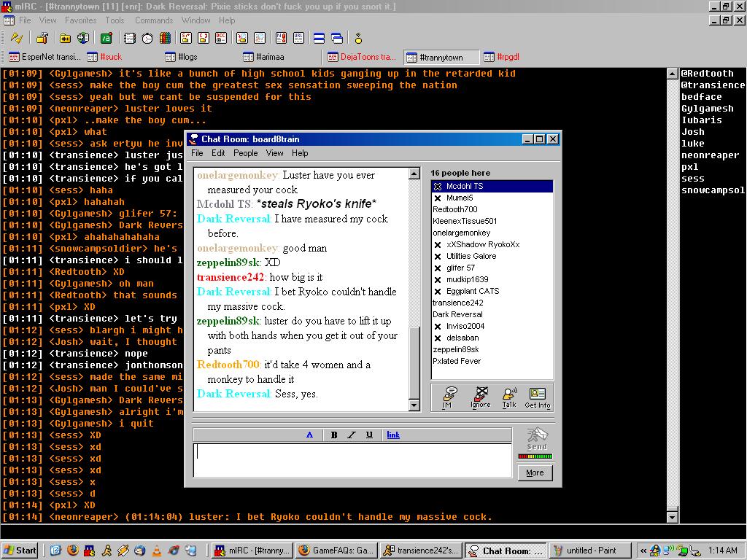Image resolution: width=747 pixels, height=560 pixels.
Task: Pick text color with the blue A
Action: (309, 435)
